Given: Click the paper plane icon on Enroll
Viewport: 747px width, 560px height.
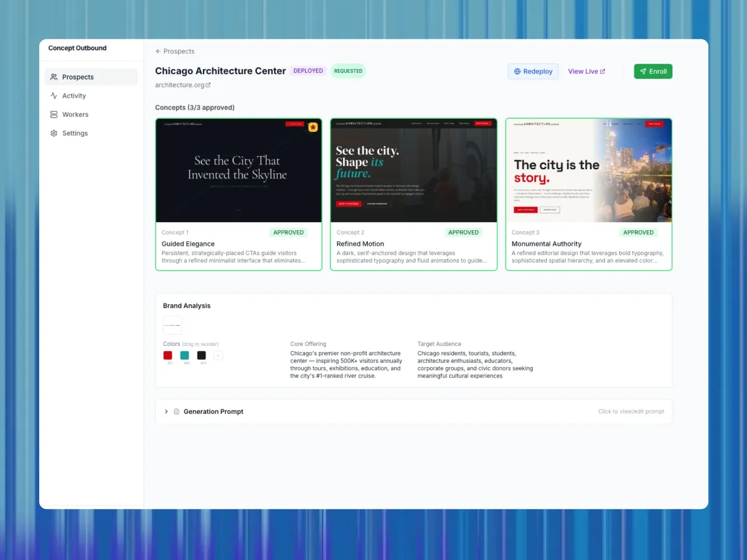Looking at the screenshot, I should [643, 72].
